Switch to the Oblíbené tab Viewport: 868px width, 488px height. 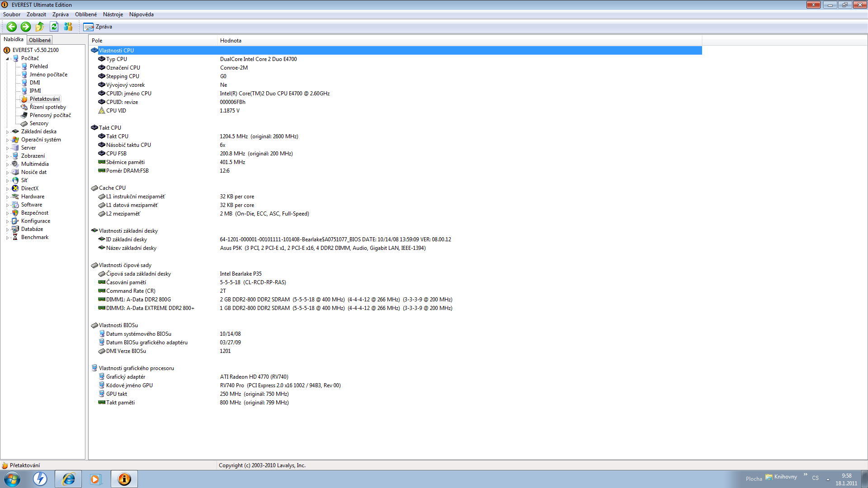40,40
